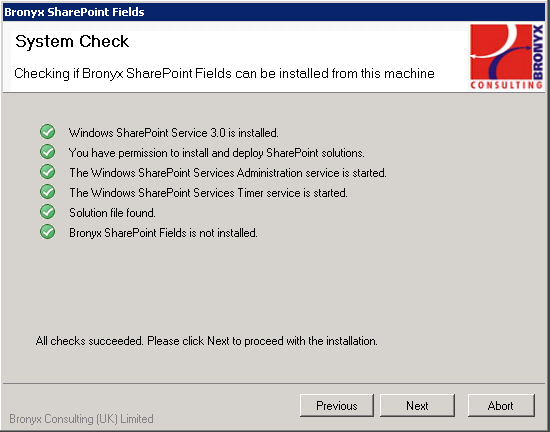
Task: Click the Bronyx SharePoint Fields title bar
Action: pyautogui.click(x=274, y=12)
